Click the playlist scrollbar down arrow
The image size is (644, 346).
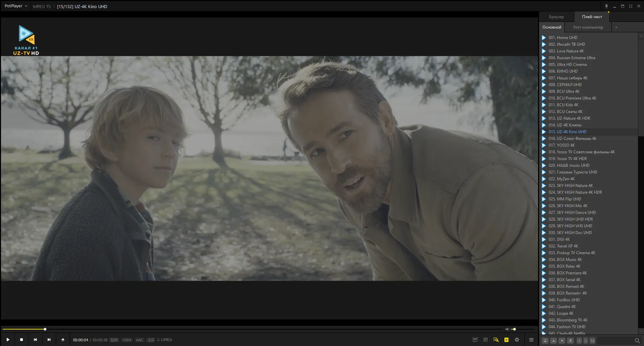(641, 332)
